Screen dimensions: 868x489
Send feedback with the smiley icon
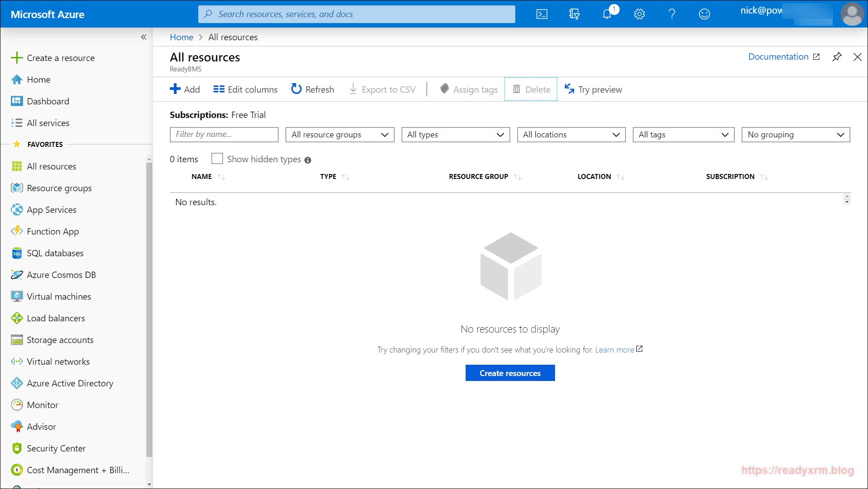[704, 14]
